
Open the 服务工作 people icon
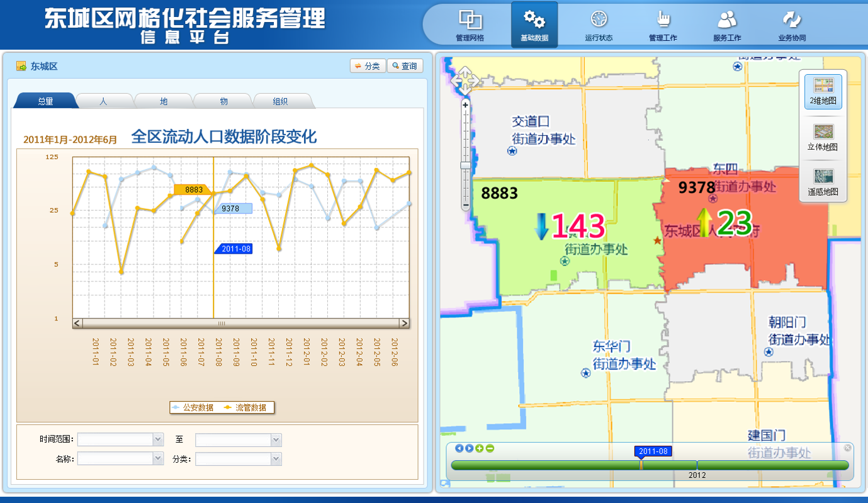(727, 19)
